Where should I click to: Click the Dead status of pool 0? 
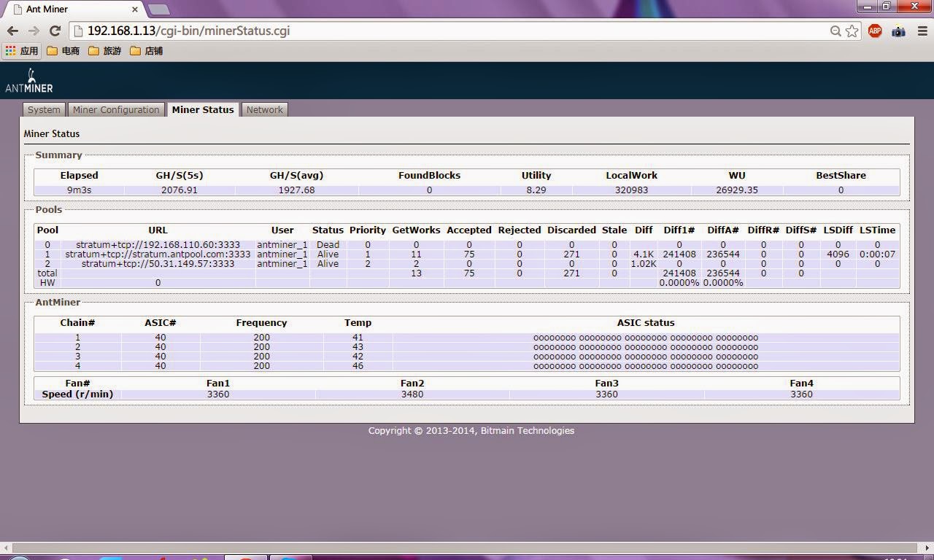click(x=328, y=245)
